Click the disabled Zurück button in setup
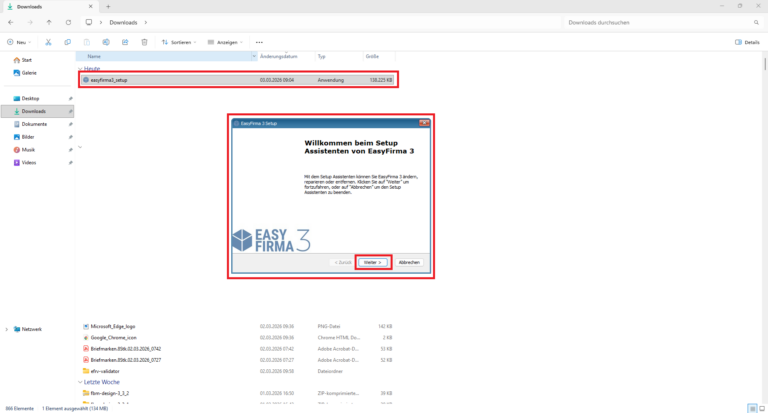This screenshot has width=768, height=413. pos(342,263)
